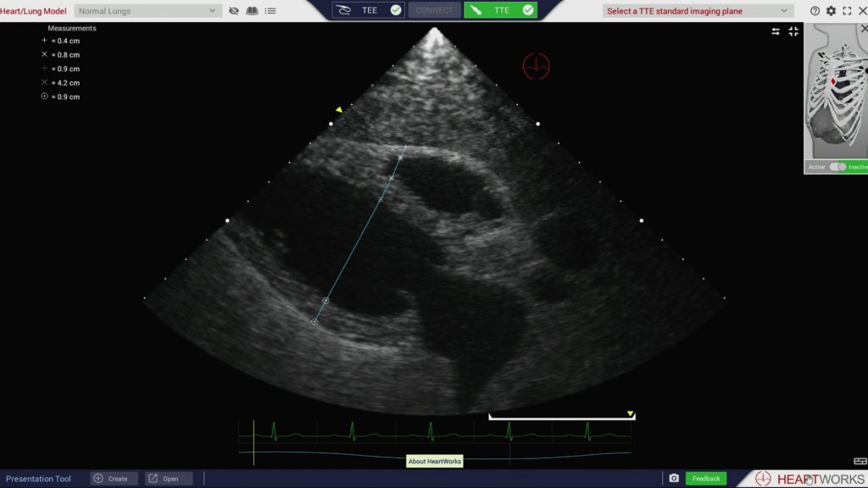The image size is (868, 488).
Task: Switch the Active/Inactive toggle under torso model
Action: click(x=837, y=167)
